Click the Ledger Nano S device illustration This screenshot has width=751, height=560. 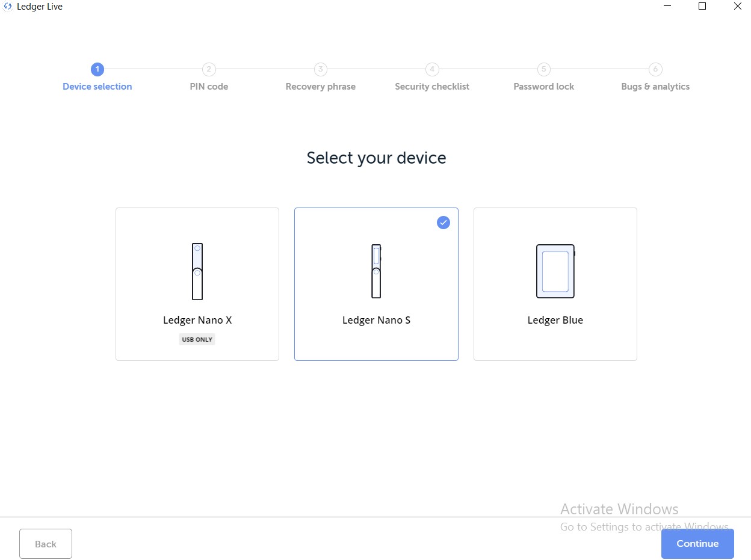(x=376, y=271)
